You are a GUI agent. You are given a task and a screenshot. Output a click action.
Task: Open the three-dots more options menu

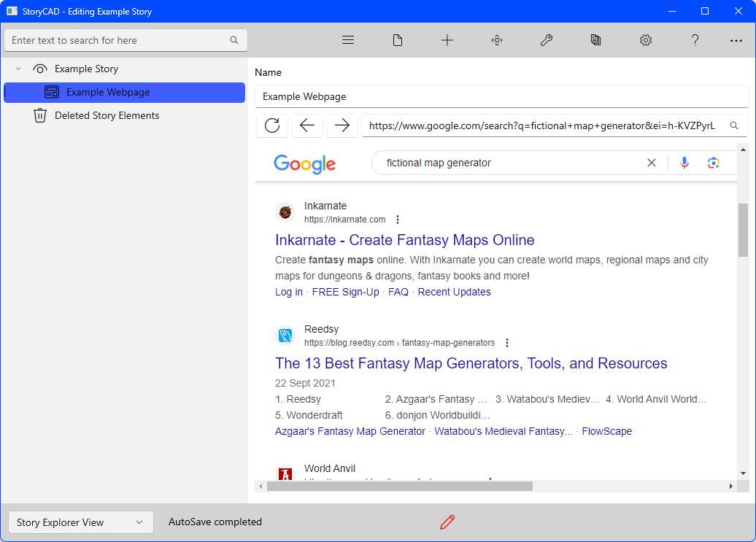coord(736,40)
